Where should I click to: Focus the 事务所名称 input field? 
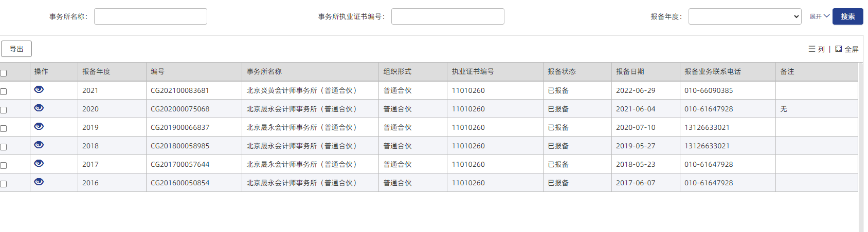[151, 16]
